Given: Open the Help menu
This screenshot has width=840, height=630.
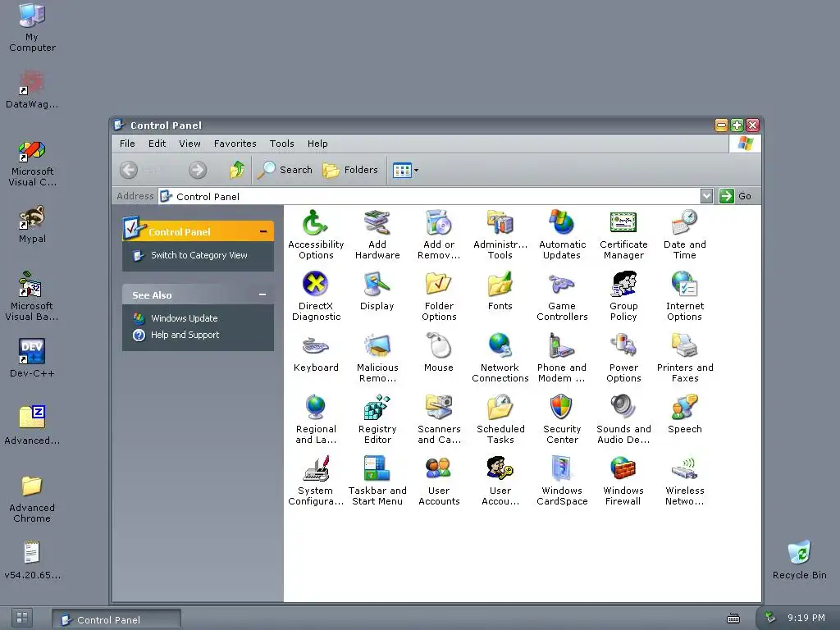Looking at the screenshot, I should (x=317, y=144).
